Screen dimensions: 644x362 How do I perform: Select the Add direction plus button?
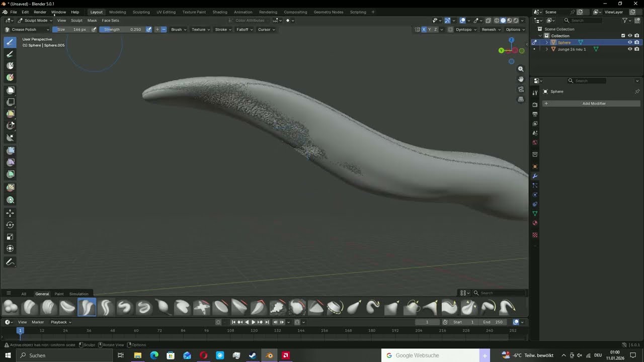[157, 30]
